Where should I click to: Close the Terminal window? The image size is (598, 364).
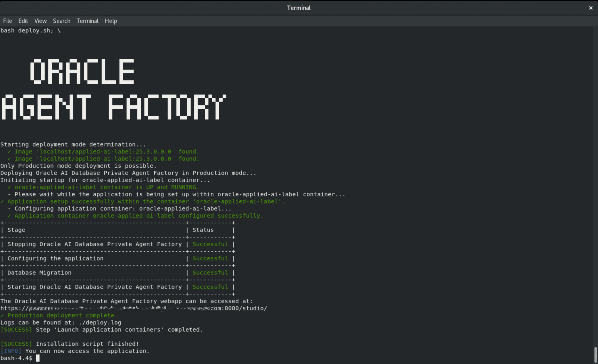(591, 8)
